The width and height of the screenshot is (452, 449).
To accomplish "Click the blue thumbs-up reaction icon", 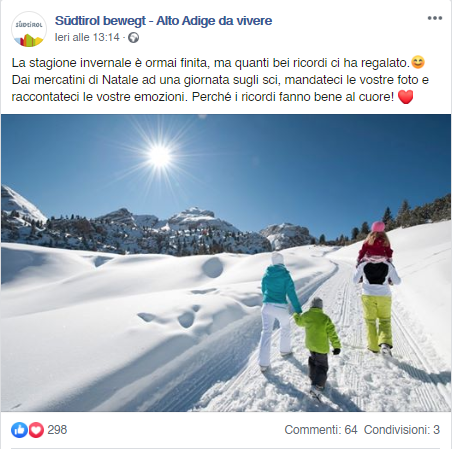I will [19, 430].
